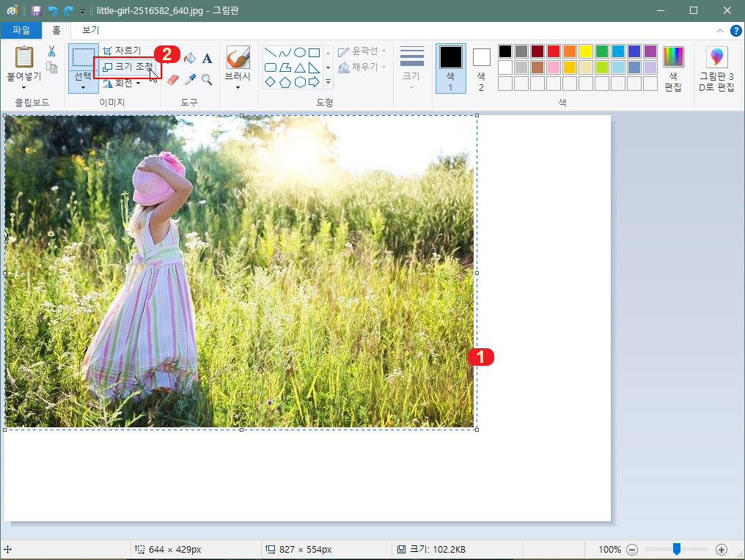Screen dimensions: 745x560
Task: Choose the Rectangle shape
Action: pos(314,53)
